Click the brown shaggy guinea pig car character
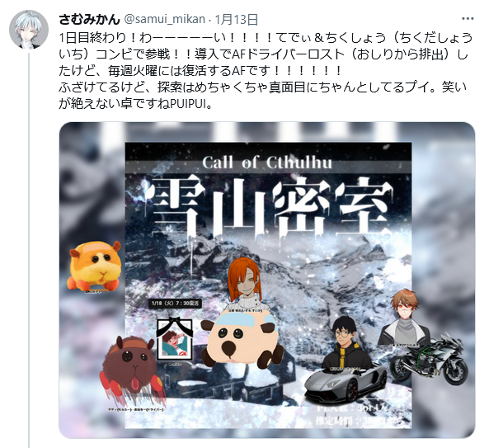 132,370
